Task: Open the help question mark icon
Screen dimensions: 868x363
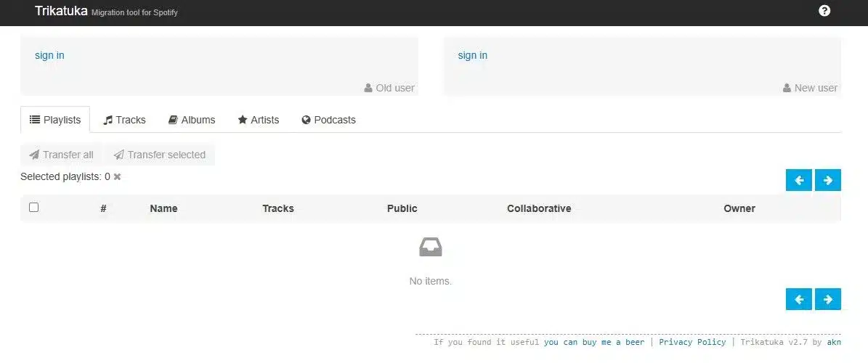Action: [824, 10]
